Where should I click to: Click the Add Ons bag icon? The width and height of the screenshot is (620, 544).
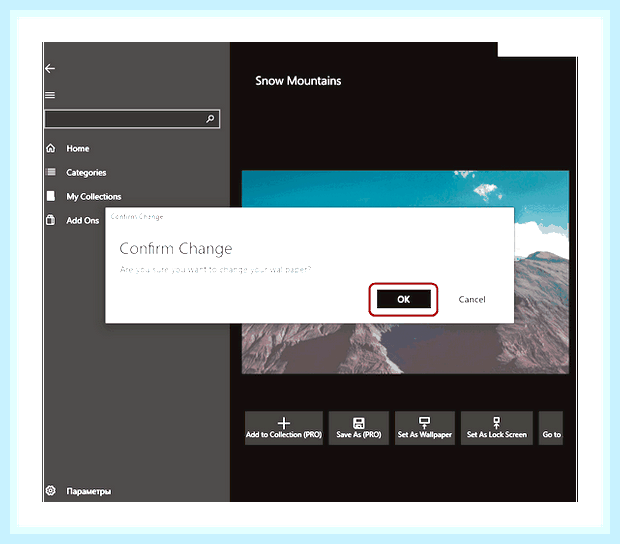(51, 220)
